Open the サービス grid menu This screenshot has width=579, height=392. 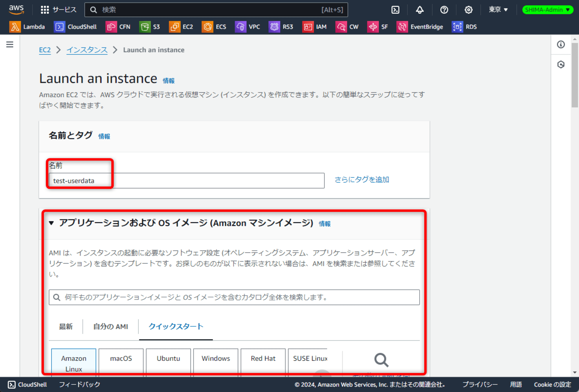click(58, 10)
